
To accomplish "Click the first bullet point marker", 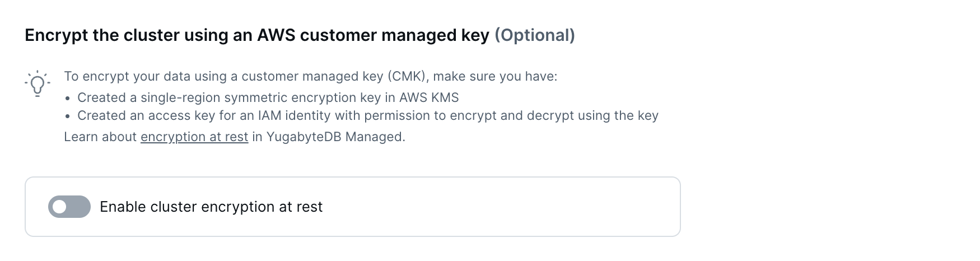I will coord(68,99).
